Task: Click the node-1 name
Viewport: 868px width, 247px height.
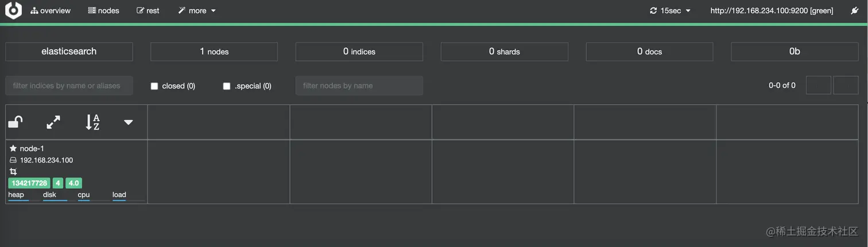Action: click(x=32, y=148)
